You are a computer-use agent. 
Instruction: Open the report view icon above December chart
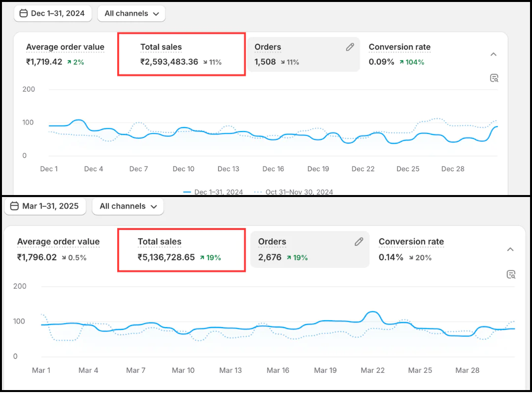(494, 78)
